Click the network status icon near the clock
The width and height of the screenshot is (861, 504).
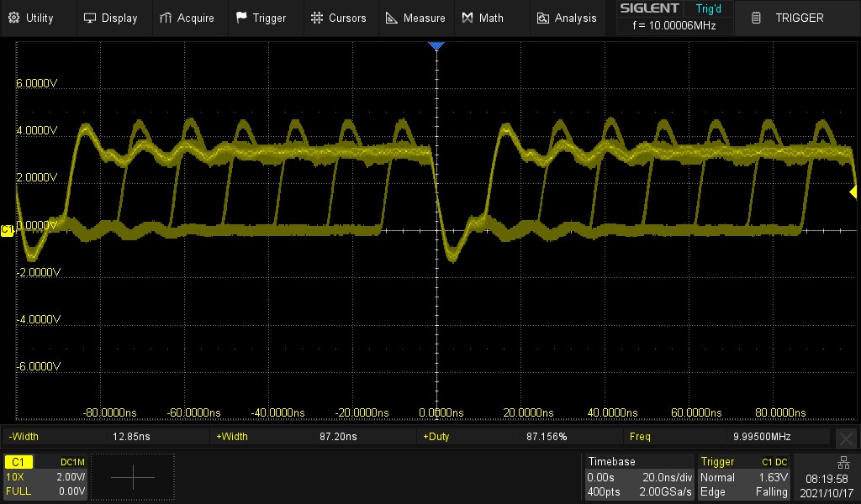coord(843,461)
